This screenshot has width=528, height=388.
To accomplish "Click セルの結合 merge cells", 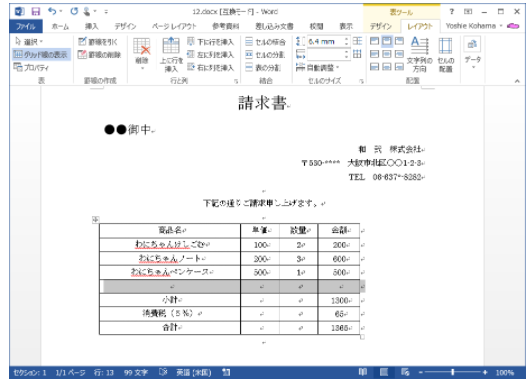I will [266, 42].
